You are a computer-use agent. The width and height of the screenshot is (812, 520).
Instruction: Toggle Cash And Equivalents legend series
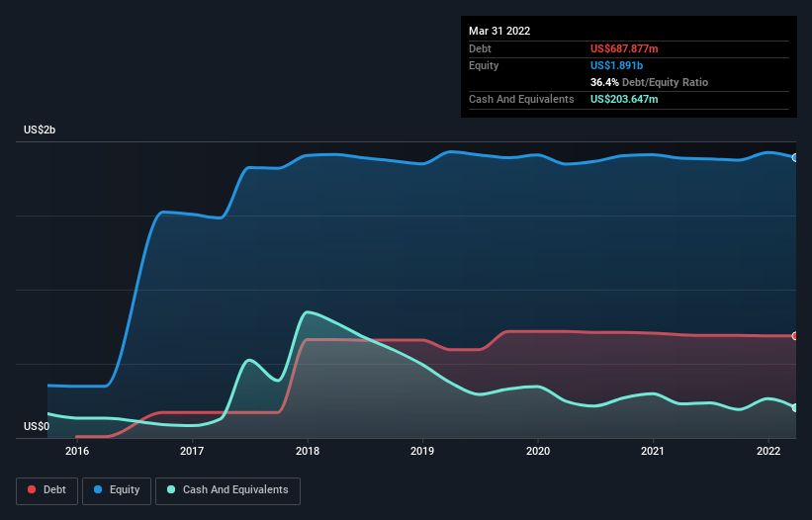click(227, 490)
